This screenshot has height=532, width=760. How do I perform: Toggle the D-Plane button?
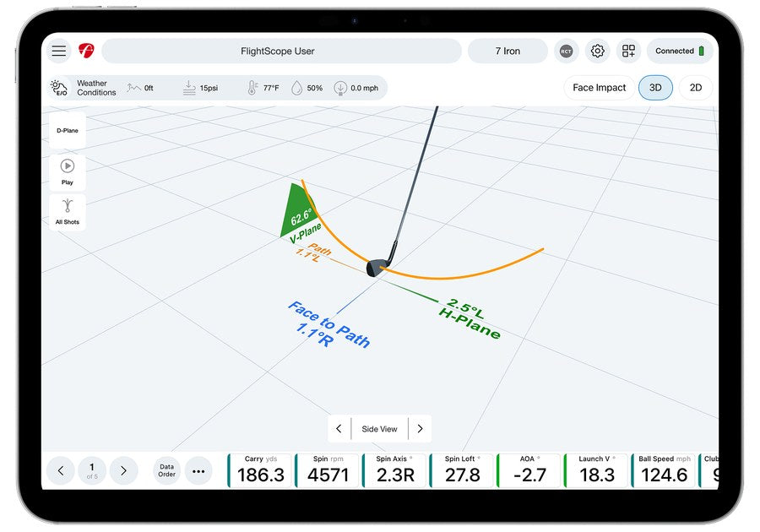click(68, 130)
